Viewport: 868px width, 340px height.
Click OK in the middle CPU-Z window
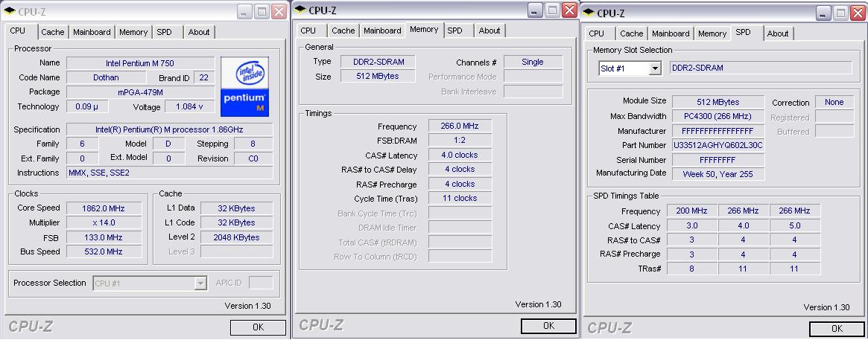[x=548, y=326]
